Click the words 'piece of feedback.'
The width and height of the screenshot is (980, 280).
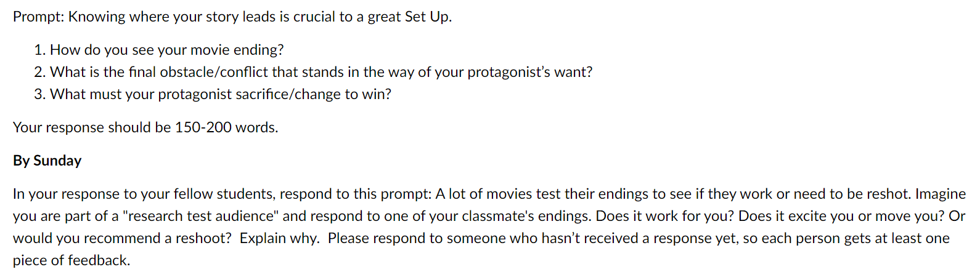(71, 260)
